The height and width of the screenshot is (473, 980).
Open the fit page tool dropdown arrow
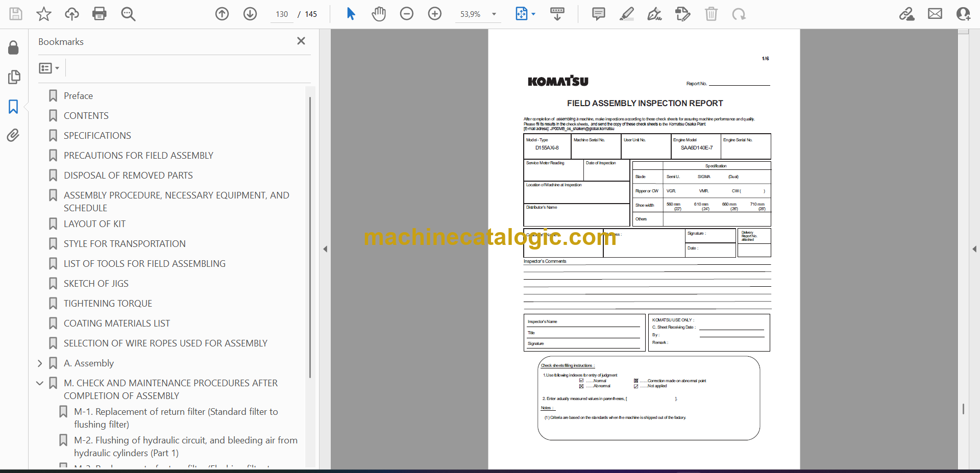(533, 14)
